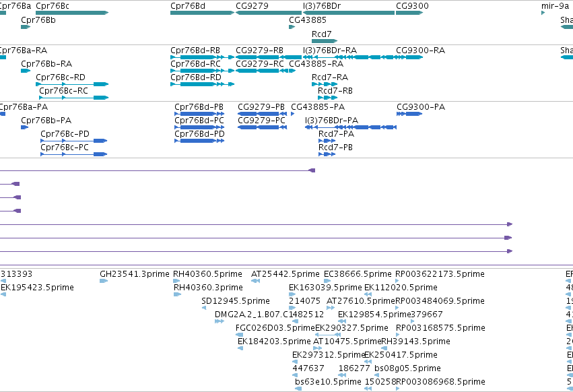573x392 pixels.
Task: Click the long teal Cpr76Bc gene bar
Action: [72, 13]
